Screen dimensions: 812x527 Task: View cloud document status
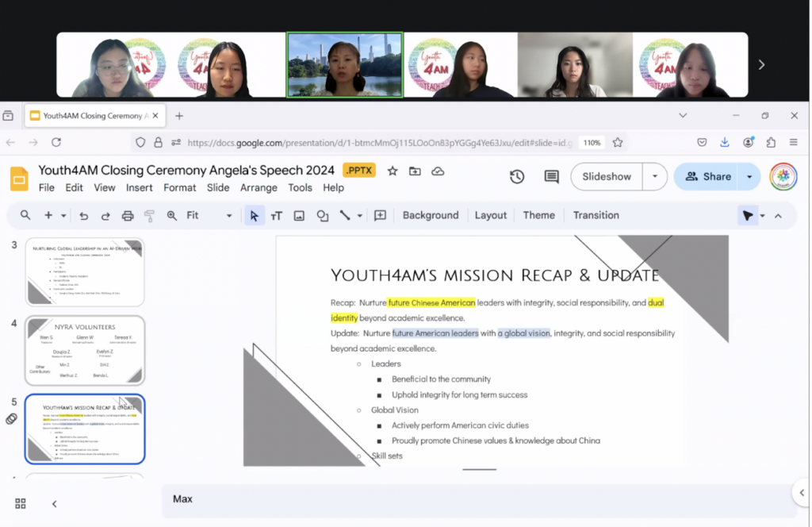pyautogui.click(x=438, y=171)
